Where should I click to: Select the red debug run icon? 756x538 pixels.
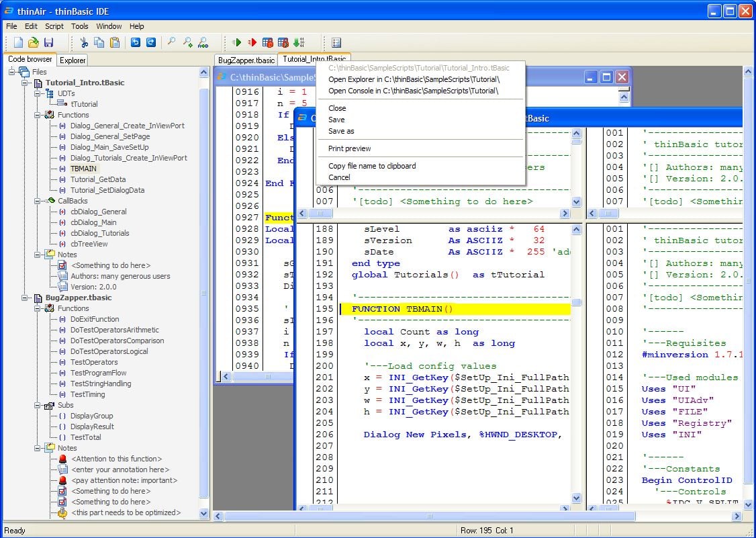point(252,42)
